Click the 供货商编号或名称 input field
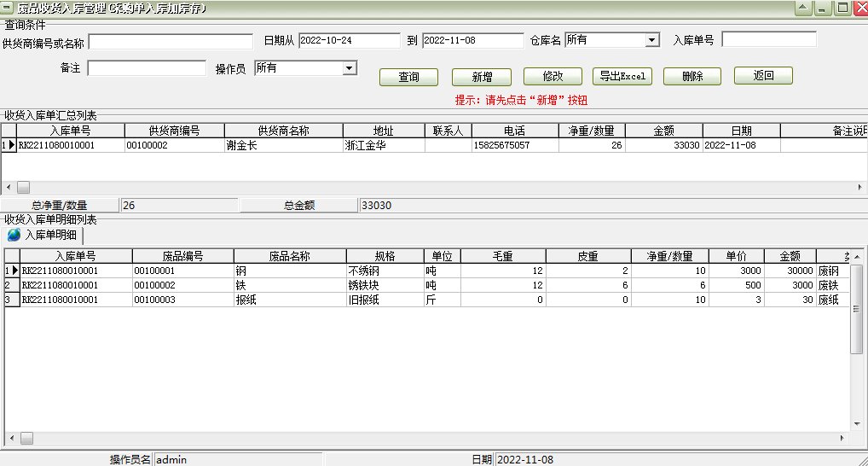This screenshot has height=466, width=868. [x=171, y=42]
